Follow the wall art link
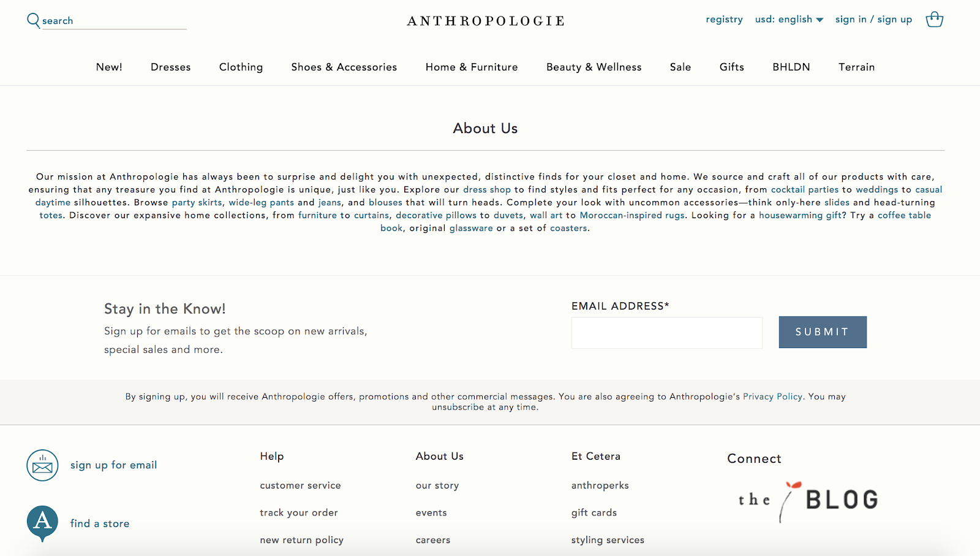Image resolution: width=980 pixels, height=556 pixels. 546,216
